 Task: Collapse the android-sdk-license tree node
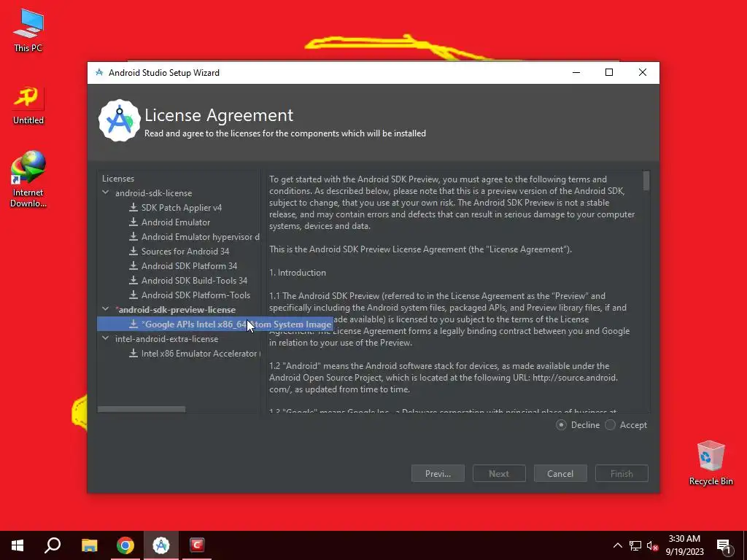pyautogui.click(x=105, y=192)
